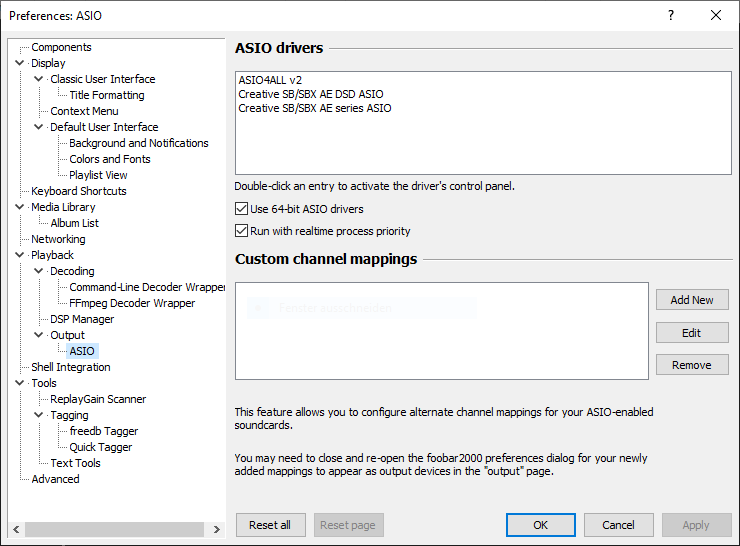Collapse the Tools tree node
740x546 pixels.
coord(20,383)
